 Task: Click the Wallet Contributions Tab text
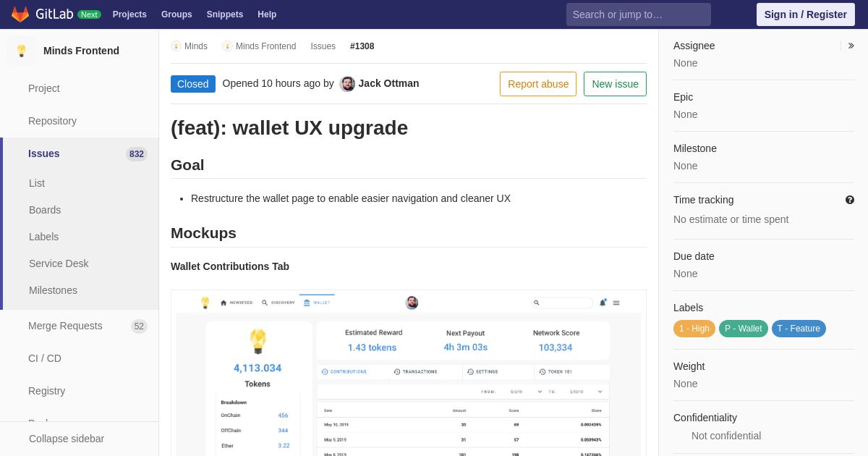[230, 266]
